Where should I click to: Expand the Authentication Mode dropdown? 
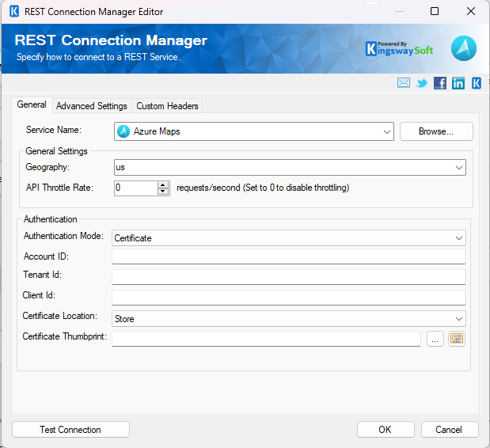[459, 238]
